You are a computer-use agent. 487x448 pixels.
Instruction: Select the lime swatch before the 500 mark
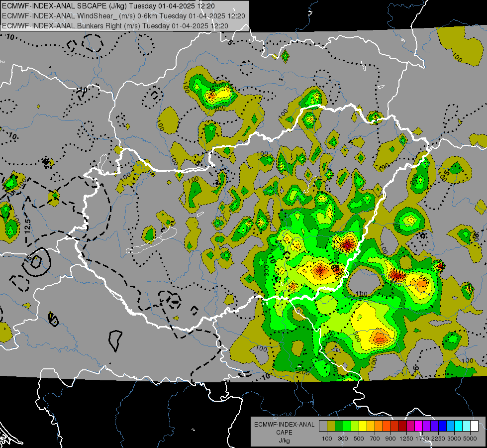pos(355,426)
